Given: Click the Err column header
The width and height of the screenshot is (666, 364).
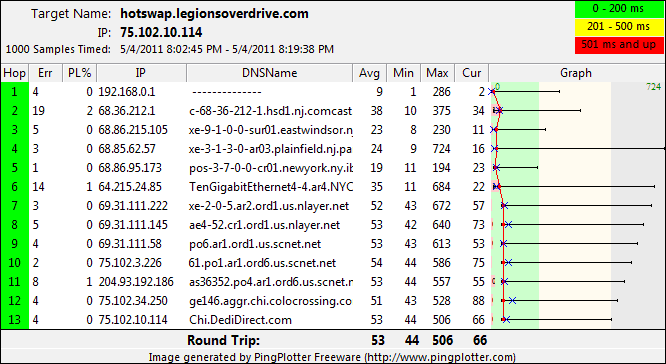Looking at the screenshot, I should [x=45, y=73].
